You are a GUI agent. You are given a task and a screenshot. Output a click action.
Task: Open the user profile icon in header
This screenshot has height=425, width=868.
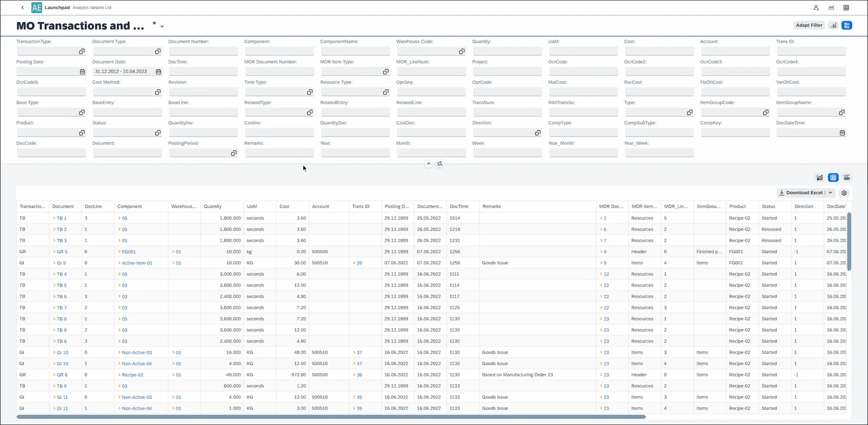click(x=816, y=8)
